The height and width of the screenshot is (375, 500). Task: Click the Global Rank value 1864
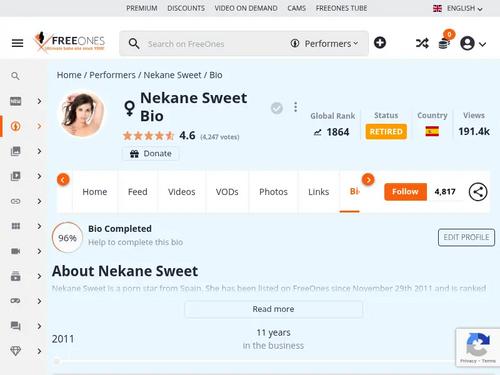click(x=338, y=132)
